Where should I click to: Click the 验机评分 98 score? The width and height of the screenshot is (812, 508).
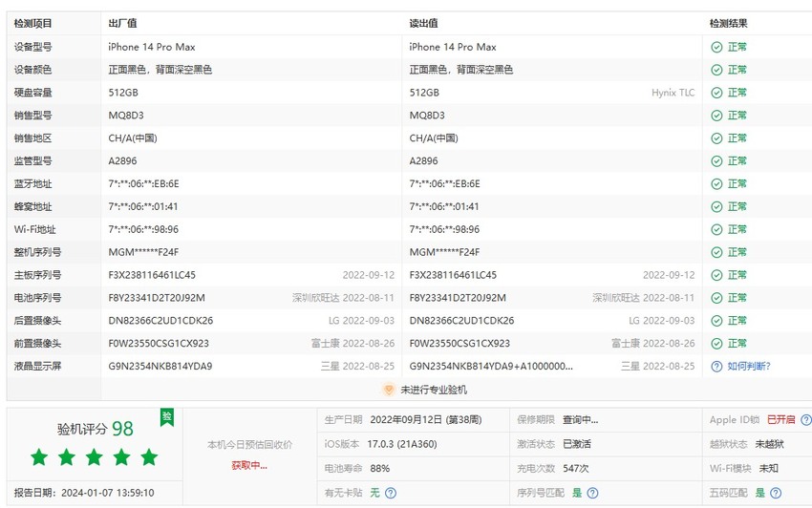click(x=95, y=429)
